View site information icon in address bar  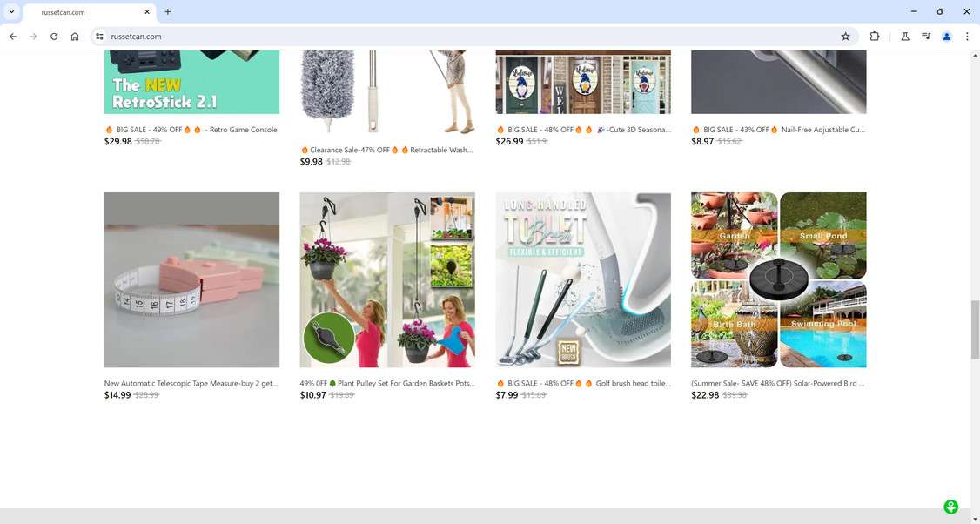tap(99, 37)
